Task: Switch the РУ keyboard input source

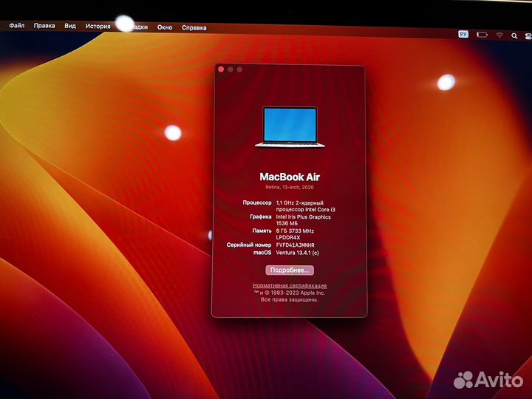Action: point(463,34)
